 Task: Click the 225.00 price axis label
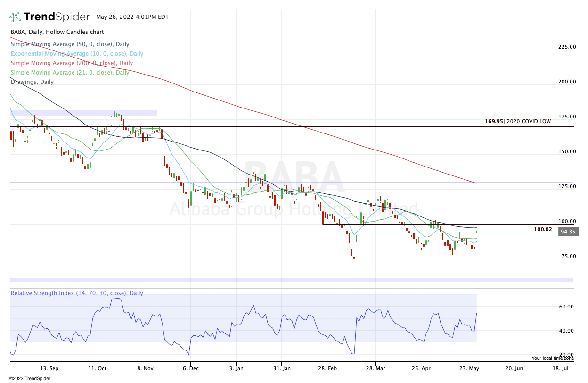[567, 47]
